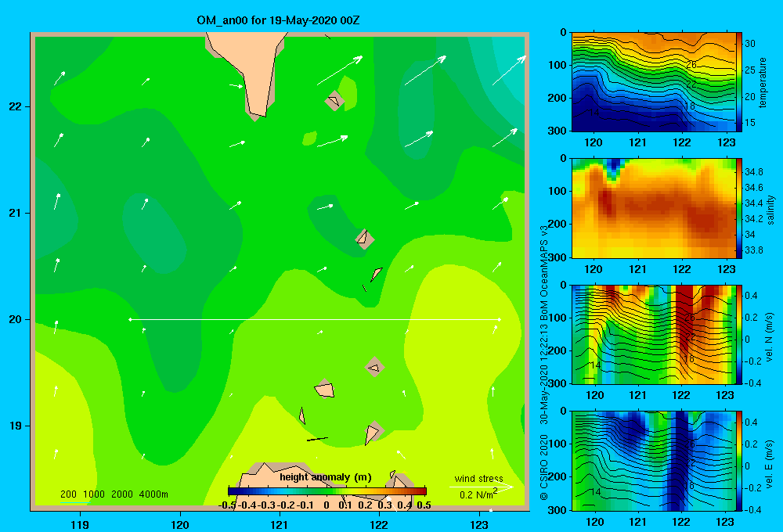
Task: Select the vel. E color scale bar
Action: point(739,461)
